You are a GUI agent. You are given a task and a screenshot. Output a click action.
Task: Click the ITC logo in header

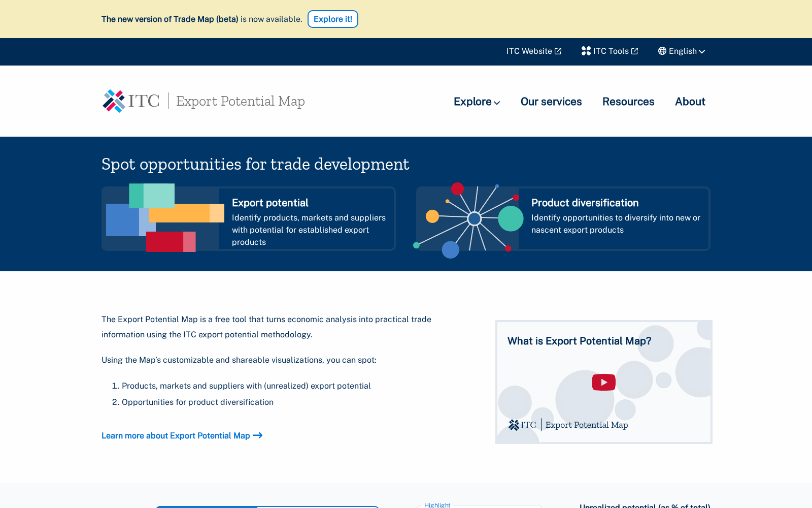(131, 101)
